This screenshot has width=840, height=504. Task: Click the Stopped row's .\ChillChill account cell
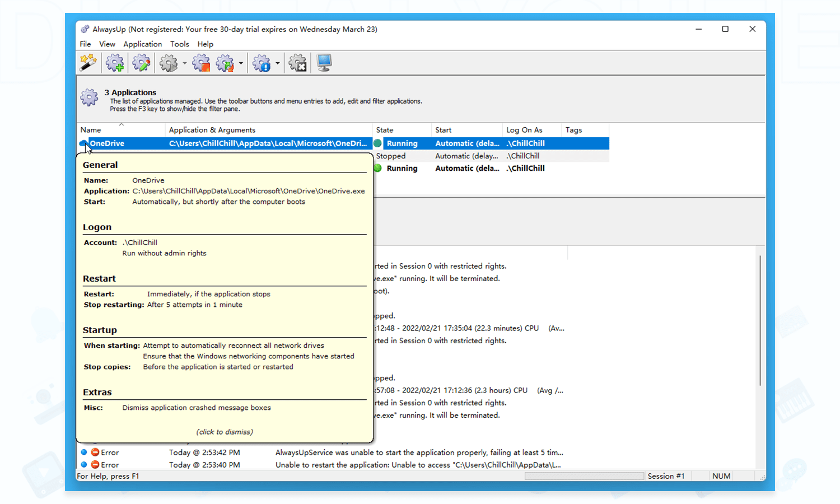pos(523,156)
